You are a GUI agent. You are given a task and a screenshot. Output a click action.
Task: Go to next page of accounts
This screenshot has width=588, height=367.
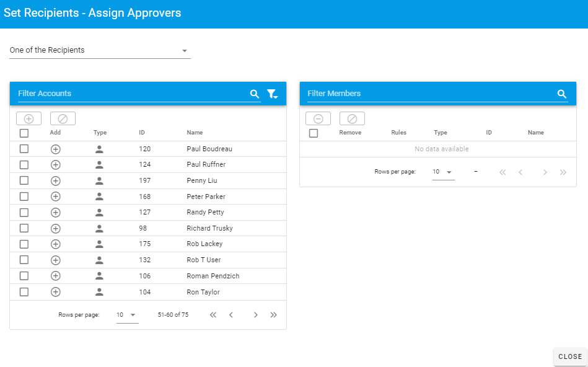[x=255, y=315]
